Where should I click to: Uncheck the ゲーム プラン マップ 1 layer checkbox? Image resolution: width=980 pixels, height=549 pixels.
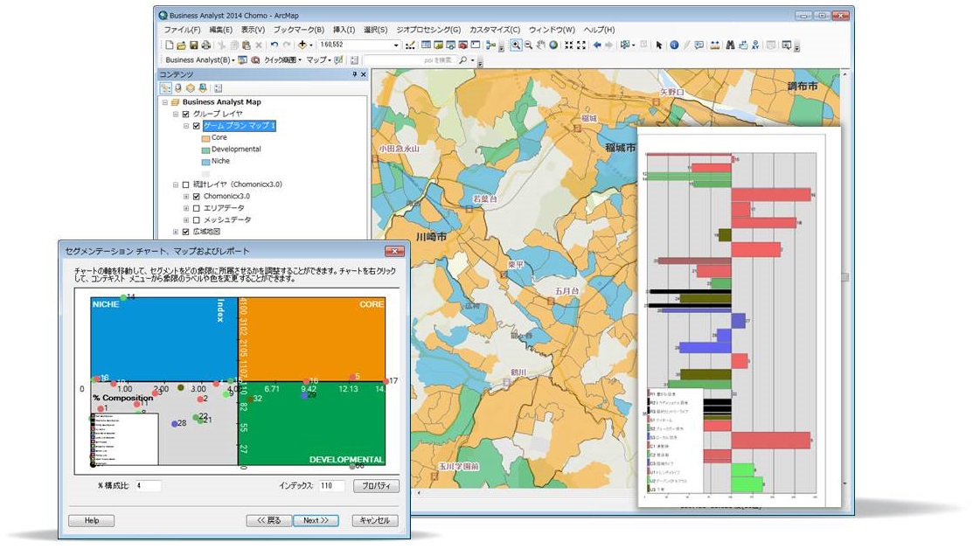point(196,126)
